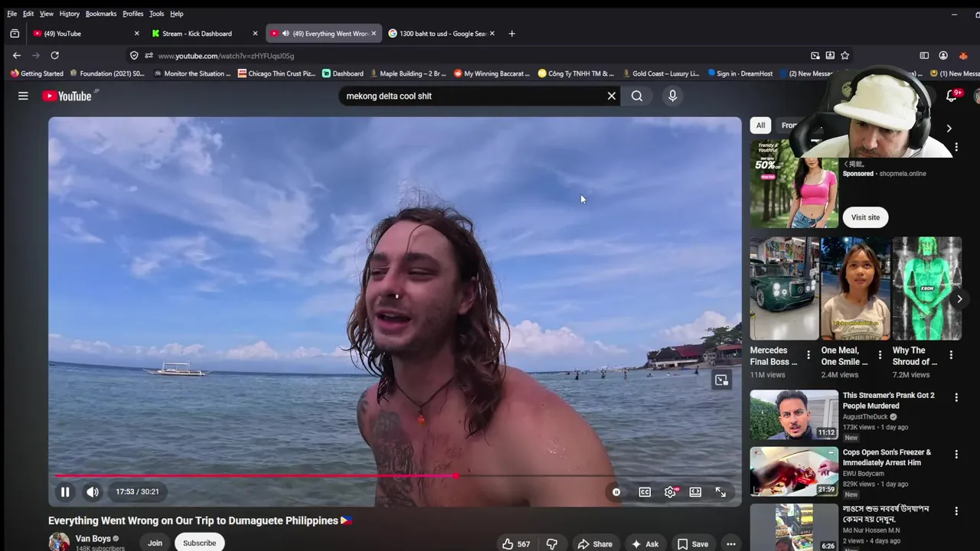Open Gold Coast Luxury bookmark
Image resolution: width=980 pixels, height=551 pixels.
pyautogui.click(x=660, y=73)
